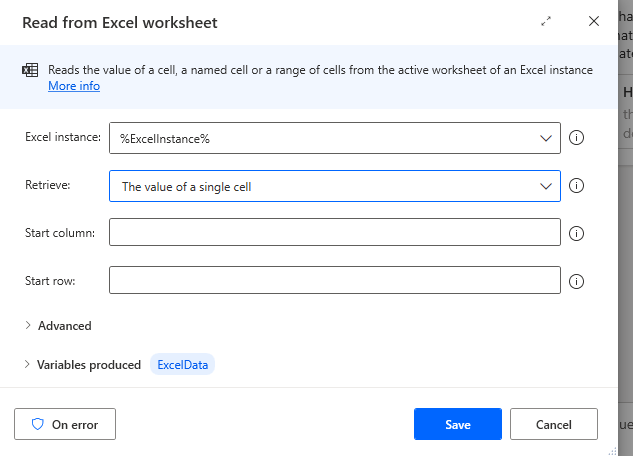Click the Start row info icon
Screen dimensions: 633x456
coord(576,281)
